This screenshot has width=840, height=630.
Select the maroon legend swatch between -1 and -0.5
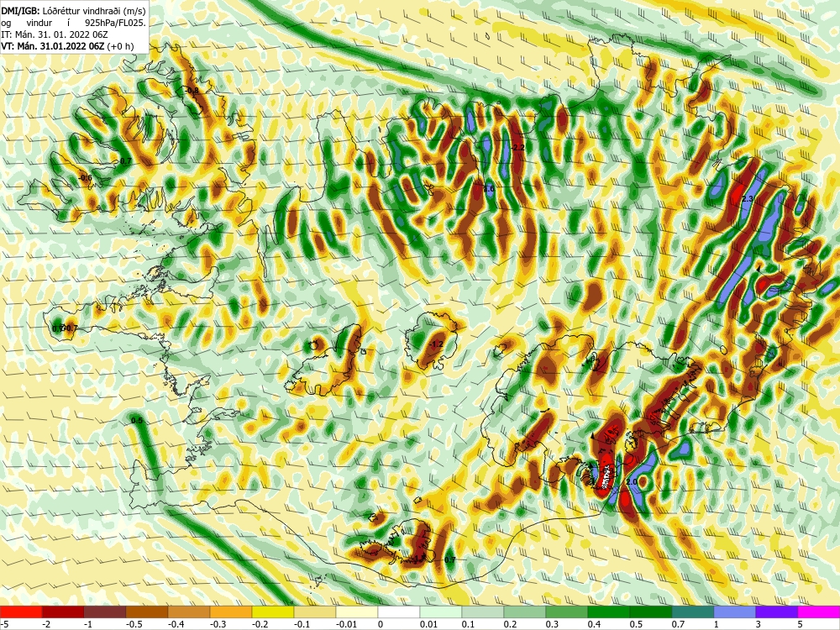105,612
